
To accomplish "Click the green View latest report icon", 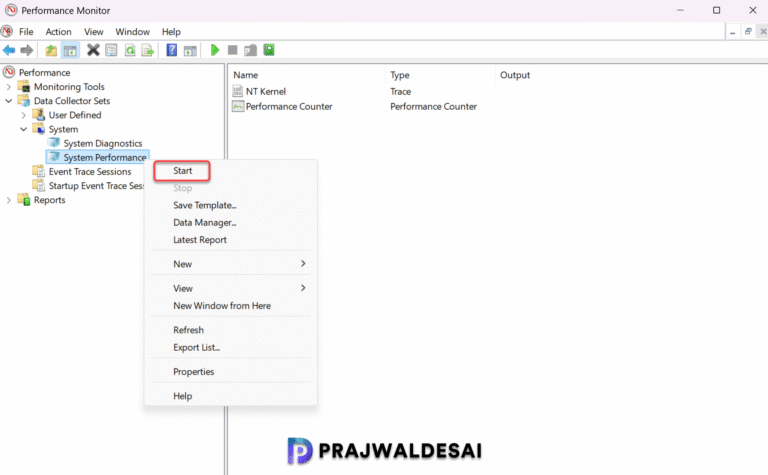I will click(x=269, y=50).
